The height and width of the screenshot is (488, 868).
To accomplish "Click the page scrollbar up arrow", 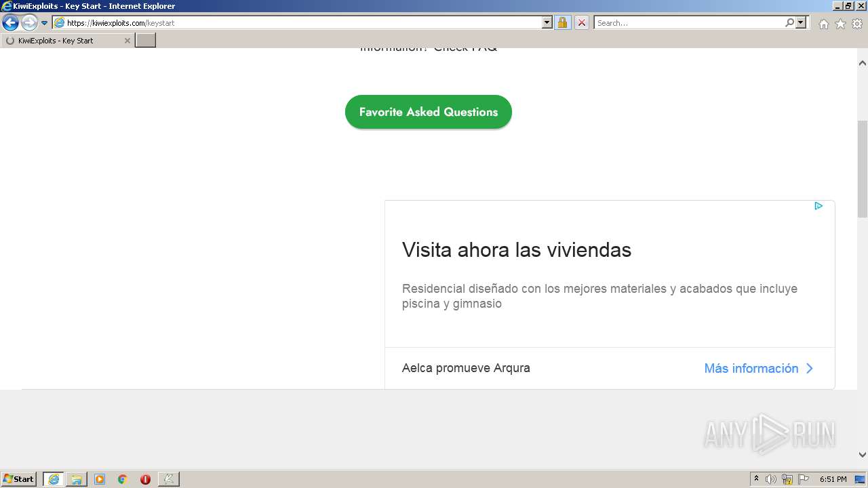I will point(863,63).
